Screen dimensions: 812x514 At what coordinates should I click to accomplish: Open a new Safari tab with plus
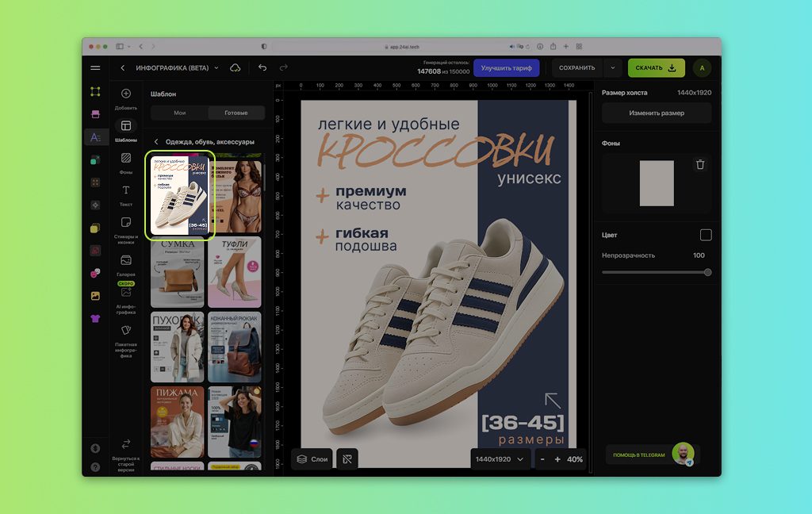coord(566,47)
